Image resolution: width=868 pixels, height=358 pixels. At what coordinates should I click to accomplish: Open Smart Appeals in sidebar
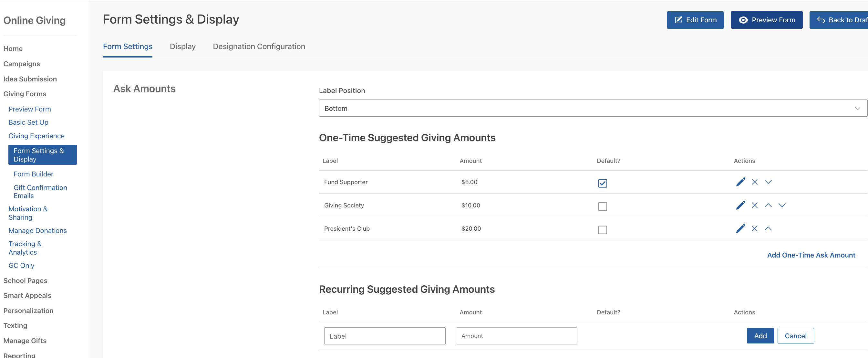[27, 295]
